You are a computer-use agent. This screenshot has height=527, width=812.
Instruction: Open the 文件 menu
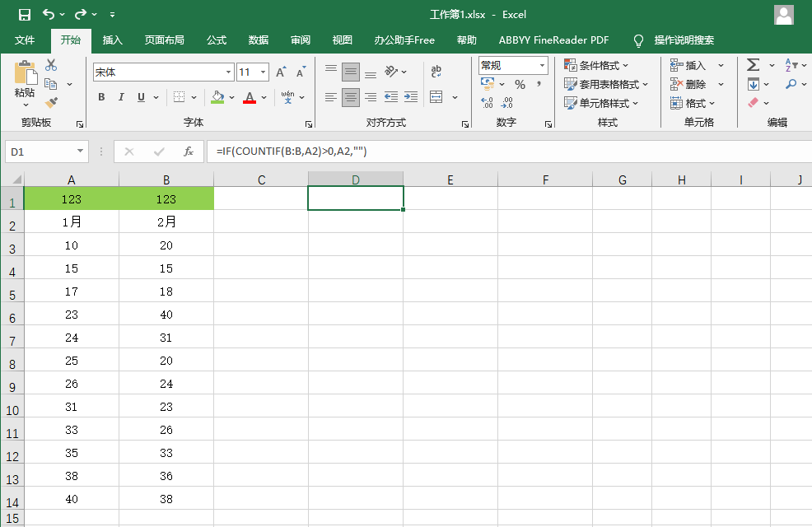25,40
